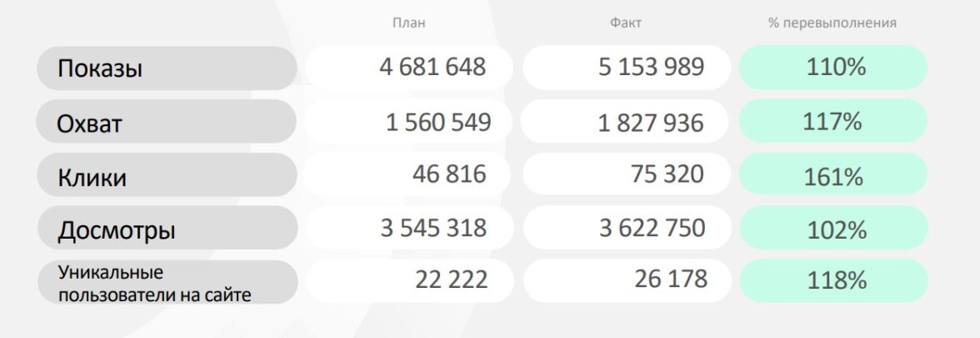Screen dimensions: 980x338
Task: Click fact value 1 827 936
Action: click(x=651, y=124)
